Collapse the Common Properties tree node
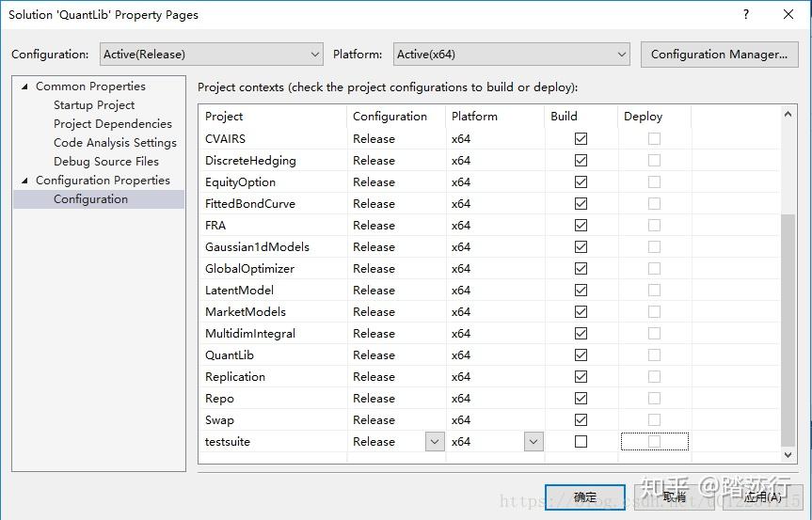Viewport: 812px width, 520px height. tap(25, 87)
